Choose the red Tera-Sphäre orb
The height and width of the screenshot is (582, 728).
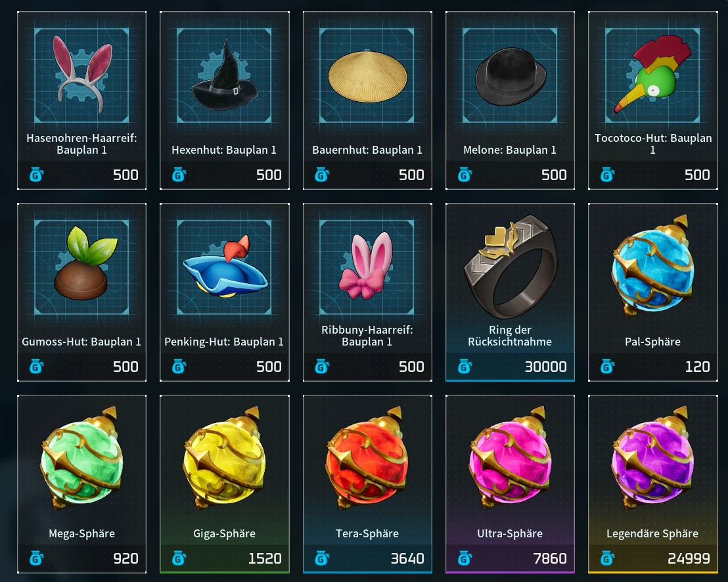(x=367, y=458)
